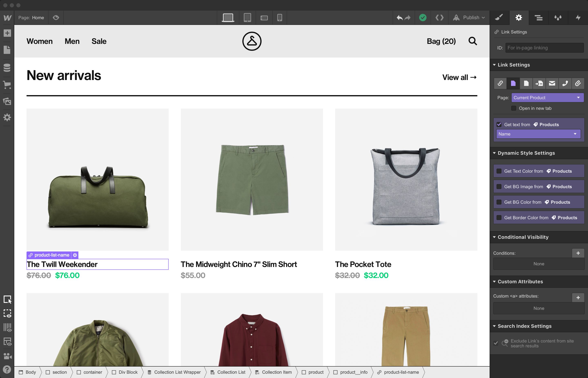Click the Women nav link
The image size is (588, 378).
point(40,41)
